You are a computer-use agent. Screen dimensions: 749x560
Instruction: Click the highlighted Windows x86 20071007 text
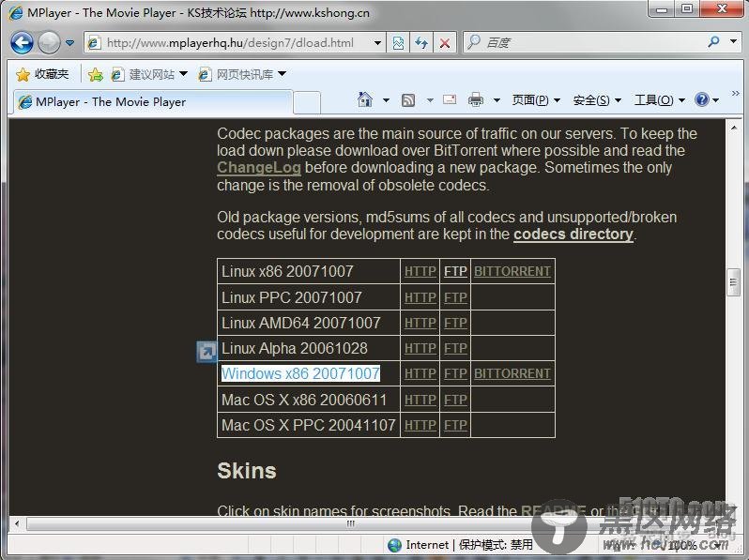tap(300, 373)
